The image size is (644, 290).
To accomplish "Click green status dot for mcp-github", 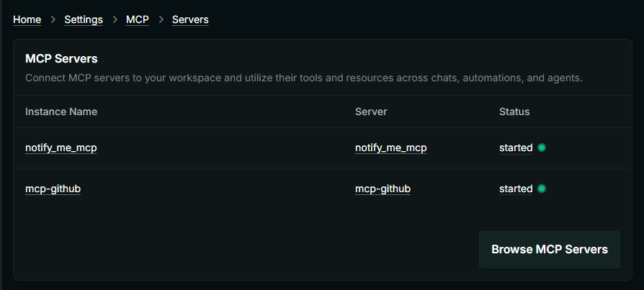I will point(542,189).
